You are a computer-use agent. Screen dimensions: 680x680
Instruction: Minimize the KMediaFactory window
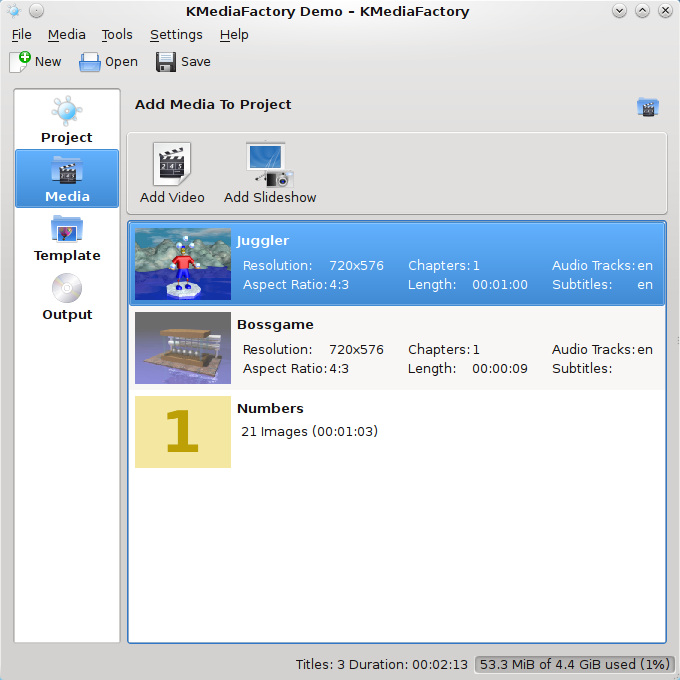pos(619,11)
